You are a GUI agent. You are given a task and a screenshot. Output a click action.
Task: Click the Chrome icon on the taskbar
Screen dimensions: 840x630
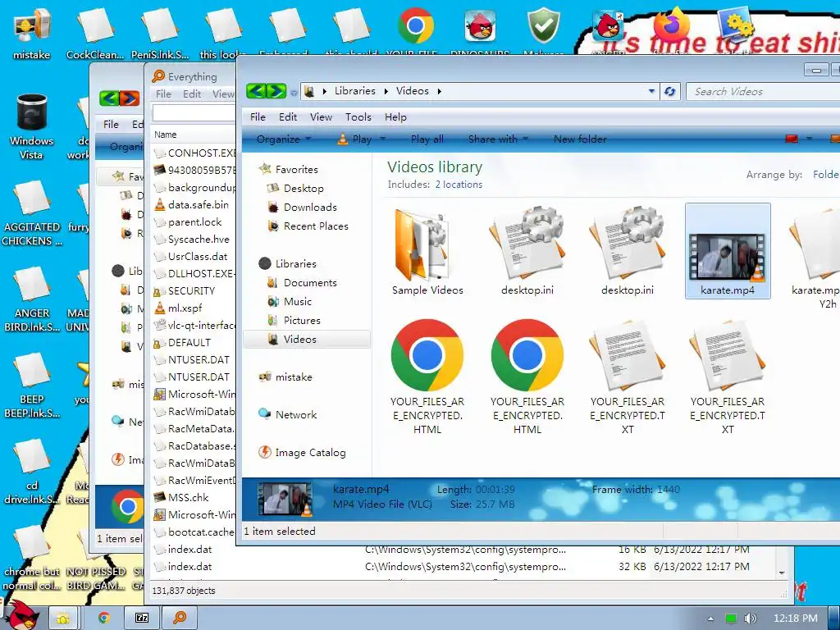[x=104, y=618]
